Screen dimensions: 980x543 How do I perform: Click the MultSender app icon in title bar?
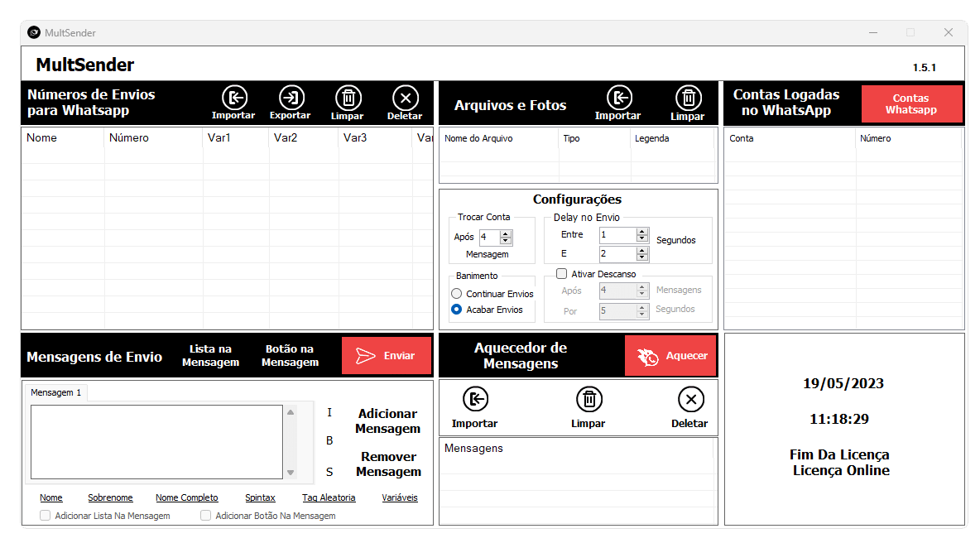pyautogui.click(x=34, y=32)
